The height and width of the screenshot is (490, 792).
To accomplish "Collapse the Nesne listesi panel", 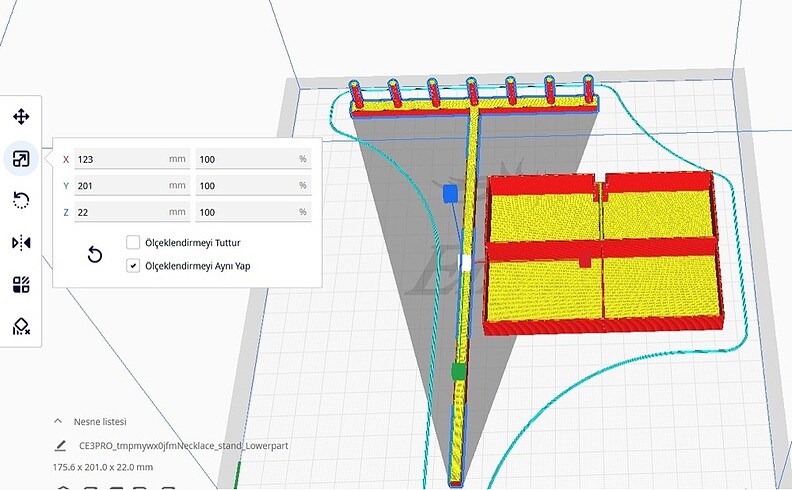I will tap(58, 422).
